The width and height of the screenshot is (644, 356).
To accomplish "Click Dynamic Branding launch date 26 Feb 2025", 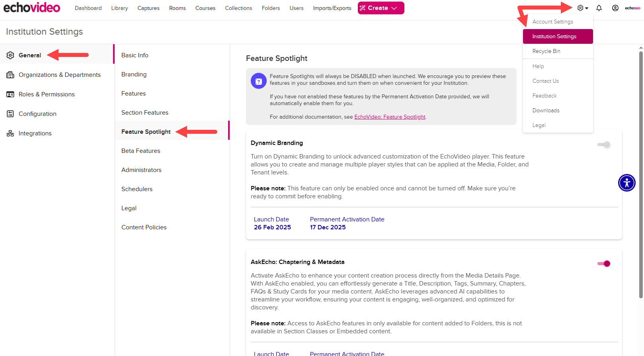I will [272, 227].
